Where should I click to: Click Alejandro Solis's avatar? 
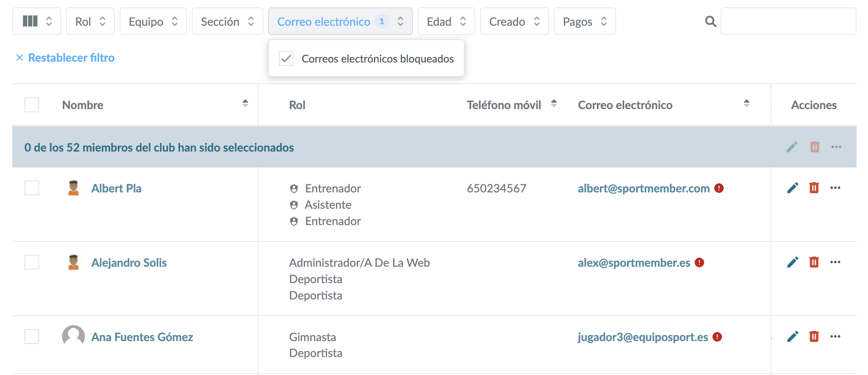pos(73,263)
